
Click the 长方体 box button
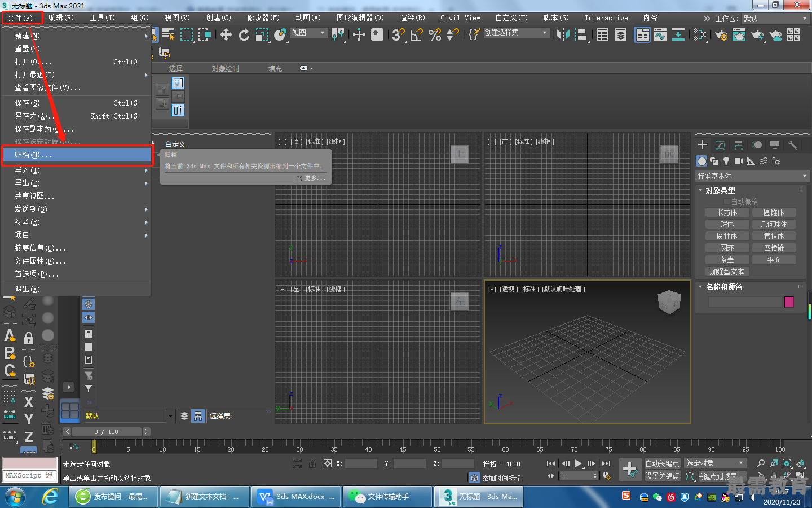coord(727,212)
